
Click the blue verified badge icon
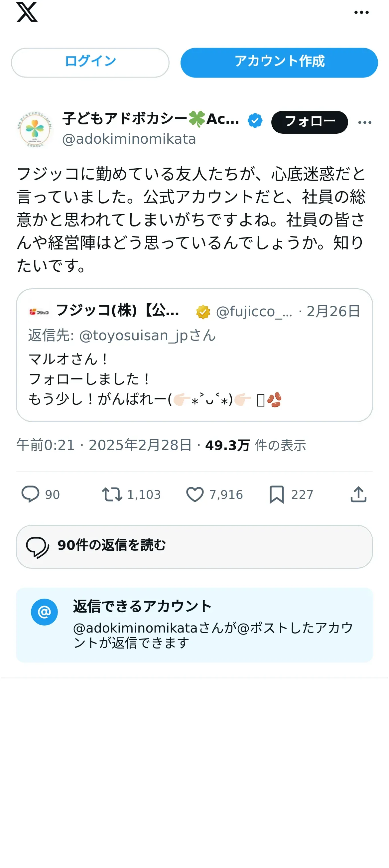coord(255,121)
